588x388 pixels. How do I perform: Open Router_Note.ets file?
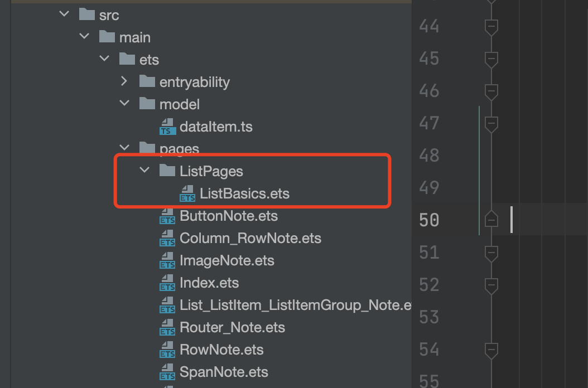[x=233, y=328]
